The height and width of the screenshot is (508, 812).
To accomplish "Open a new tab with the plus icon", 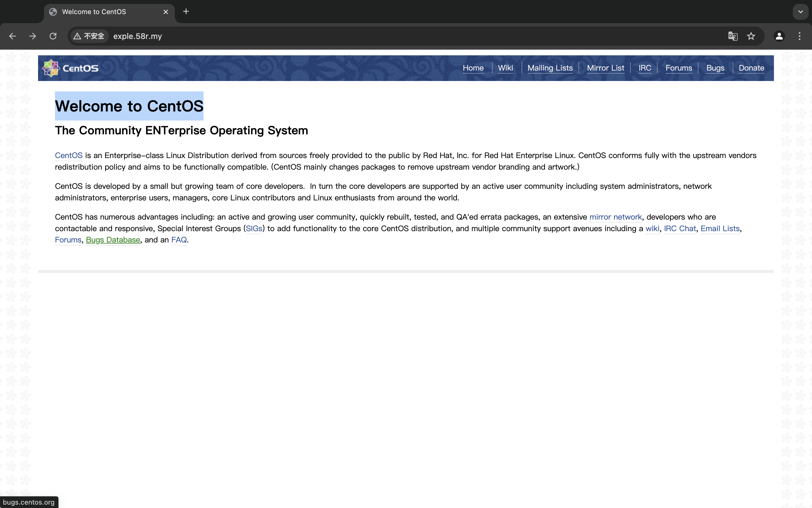I will point(186,11).
